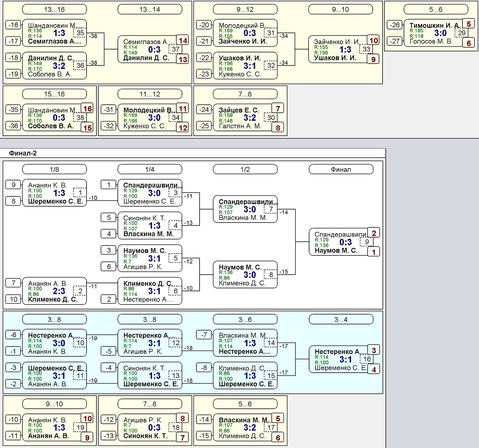Open match 4 Синонян vs Власкина
Viewport: 479px width, 448px height.
150,226
